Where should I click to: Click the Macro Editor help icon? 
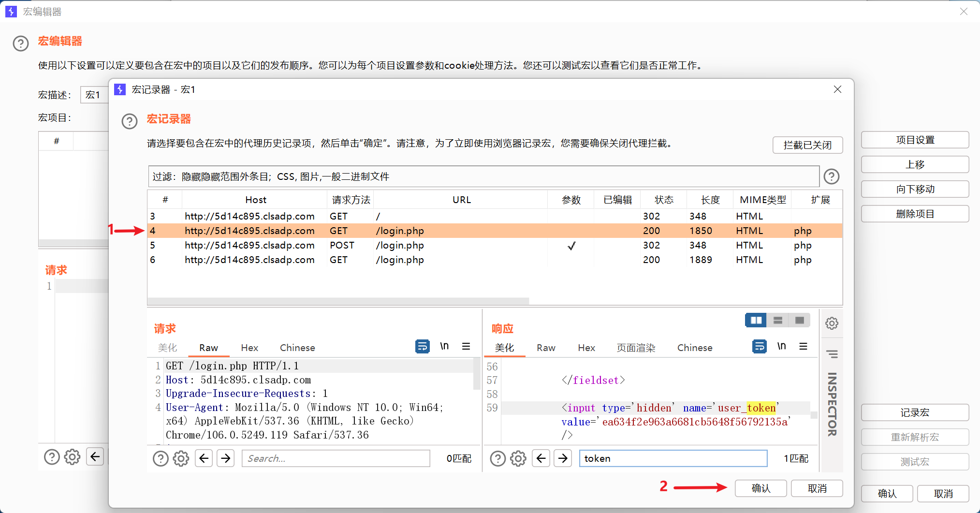21,44
